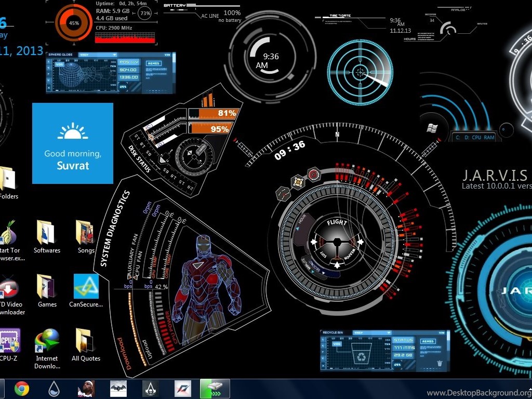Open the Rainmeter water-drop taskbar icon
The image size is (532, 399).
pyautogui.click(x=54, y=389)
